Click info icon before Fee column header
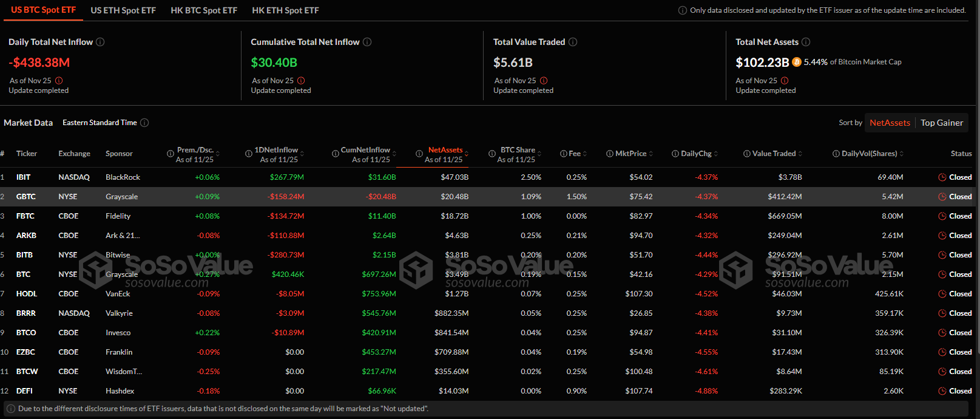980x419 pixels. [564, 154]
